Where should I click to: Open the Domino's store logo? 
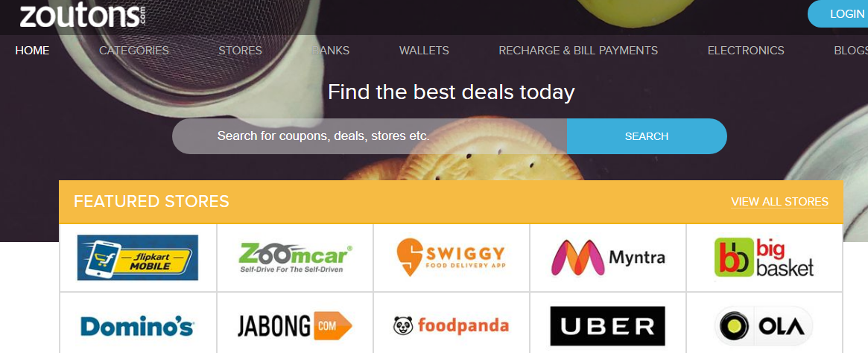137,326
